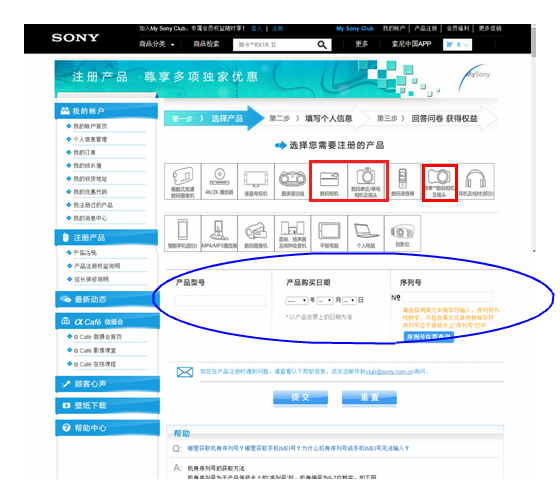Image resolution: width=560 pixels, height=504 pixels.
Task: Choose the tablet (平板电脑) product icon
Action: click(x=329, y=233)
